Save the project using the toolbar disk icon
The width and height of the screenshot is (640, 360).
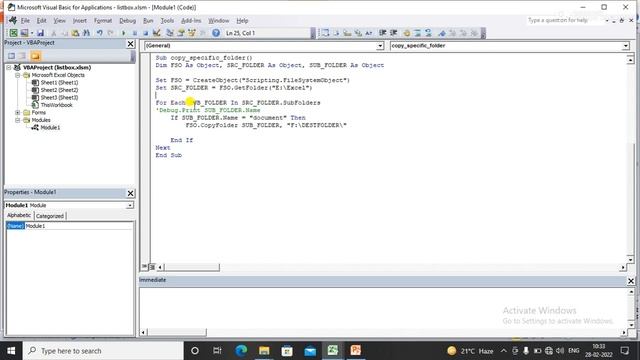click(40, 33)
